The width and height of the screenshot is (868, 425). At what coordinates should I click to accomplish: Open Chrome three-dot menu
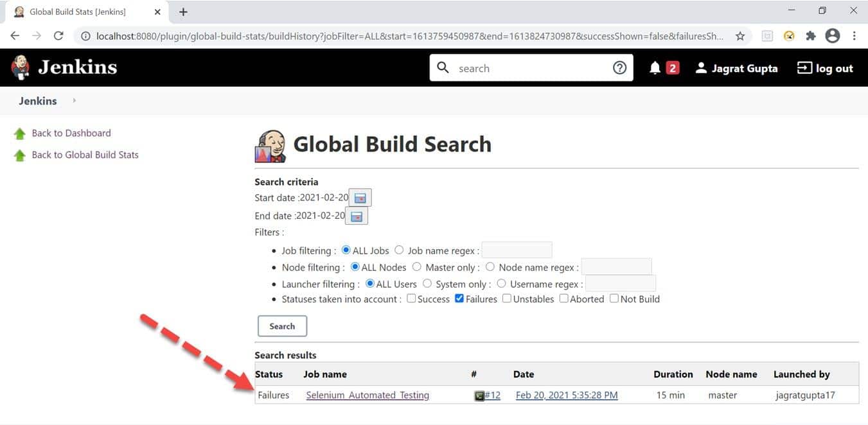[x=854, y=36]
